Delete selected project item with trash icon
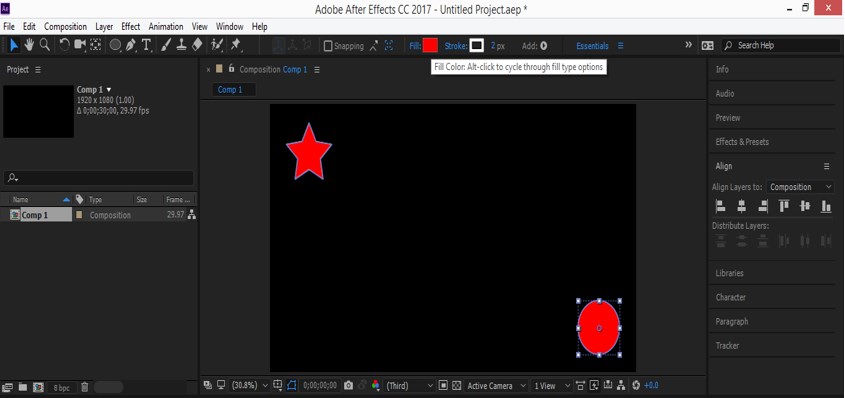The image size is (845, 398). [x=85, y=387]
